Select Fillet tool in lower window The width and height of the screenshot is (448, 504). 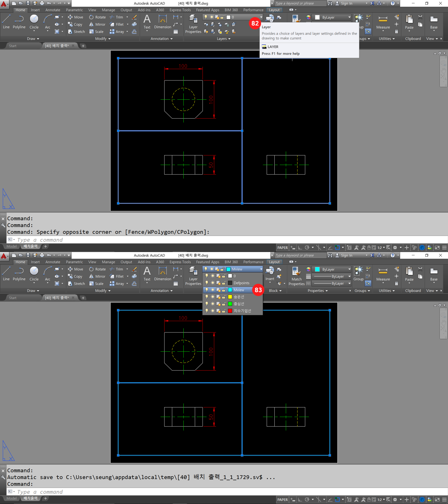click(x=117, y=276)
